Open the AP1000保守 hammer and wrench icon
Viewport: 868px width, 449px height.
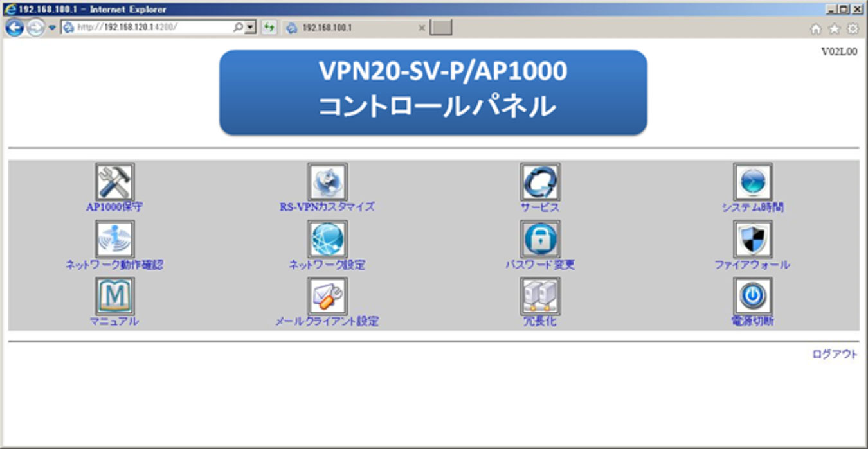[114, 182]
